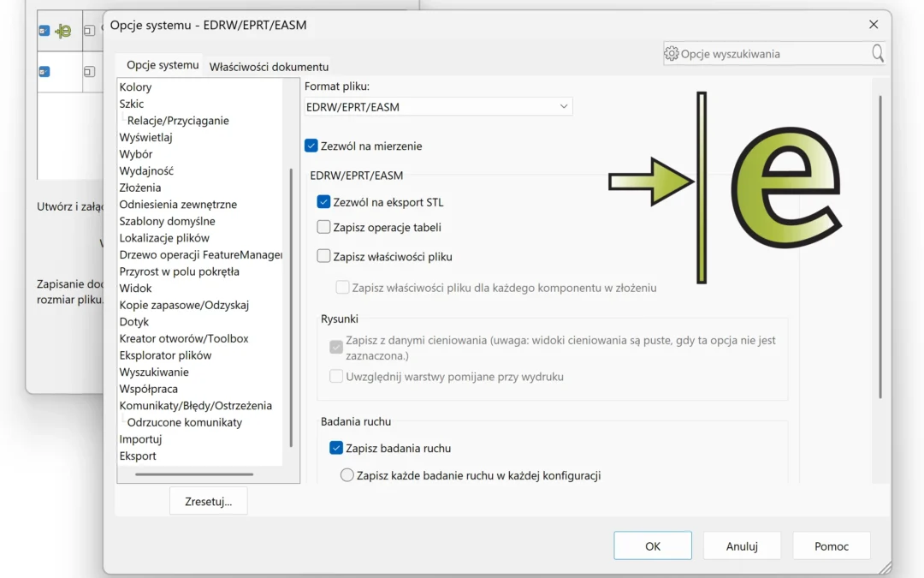Toggle Zapisz właściwości pliku dla każdego komponentu
This screenshot has width=924, height=578.
click(342, 287)
